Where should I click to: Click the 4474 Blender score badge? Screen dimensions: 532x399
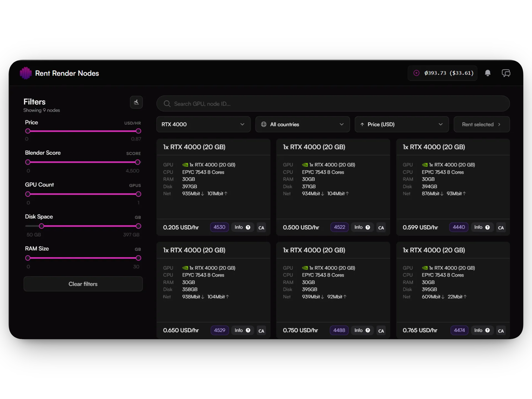[459, 330]
